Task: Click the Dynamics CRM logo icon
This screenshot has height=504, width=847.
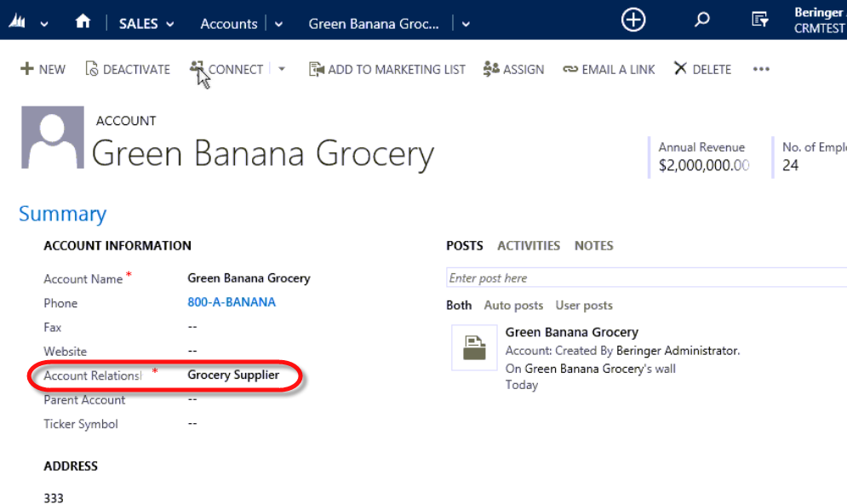Action: click(16, 23)
